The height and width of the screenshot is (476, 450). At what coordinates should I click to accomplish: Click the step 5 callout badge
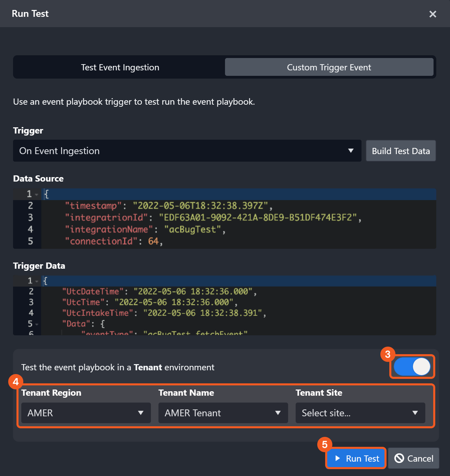324,445
